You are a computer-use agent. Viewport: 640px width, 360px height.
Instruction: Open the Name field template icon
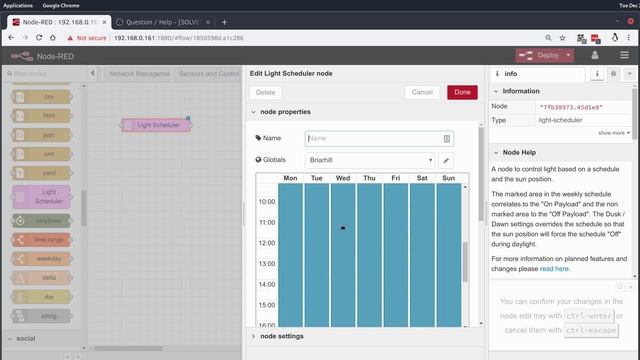tap(447, 139)
